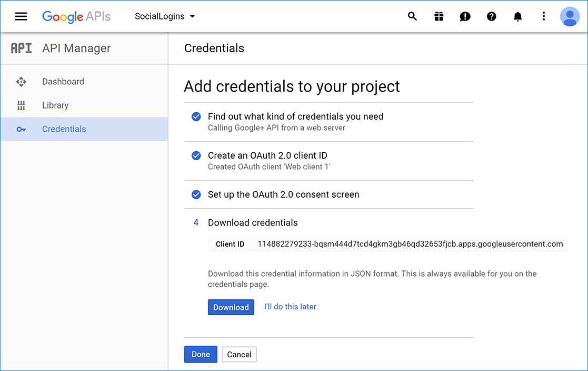Click the consent screen step checkmark
This screenshot has height=371, width=588.
[196, 194]
